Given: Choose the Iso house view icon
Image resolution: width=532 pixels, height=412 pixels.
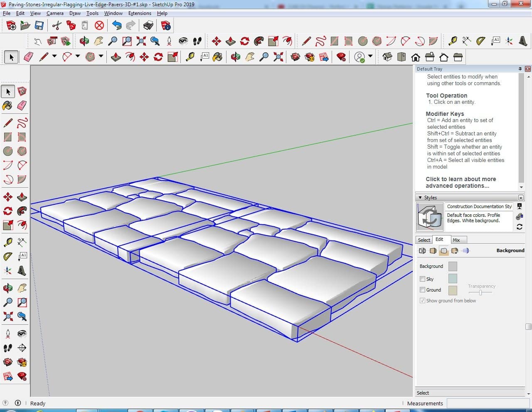Looking at the screenshot, I should [x=387, y=57].
